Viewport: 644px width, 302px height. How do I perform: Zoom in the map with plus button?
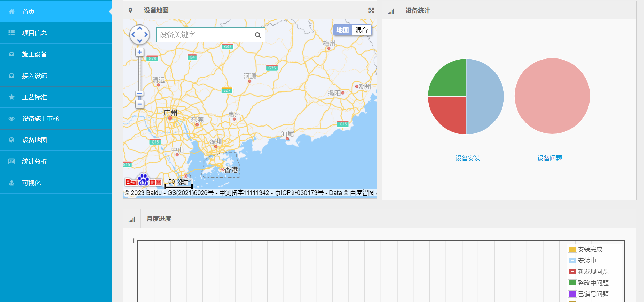click(139, 52)
